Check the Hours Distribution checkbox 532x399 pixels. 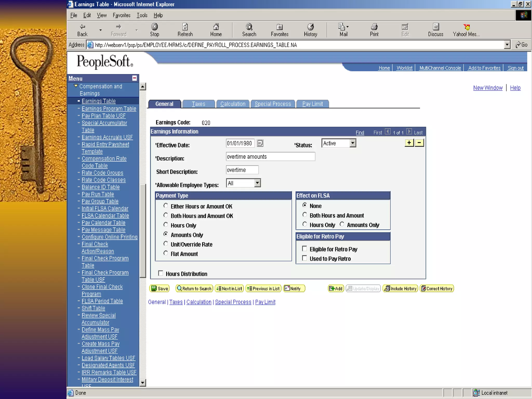(x=161, y=273)
